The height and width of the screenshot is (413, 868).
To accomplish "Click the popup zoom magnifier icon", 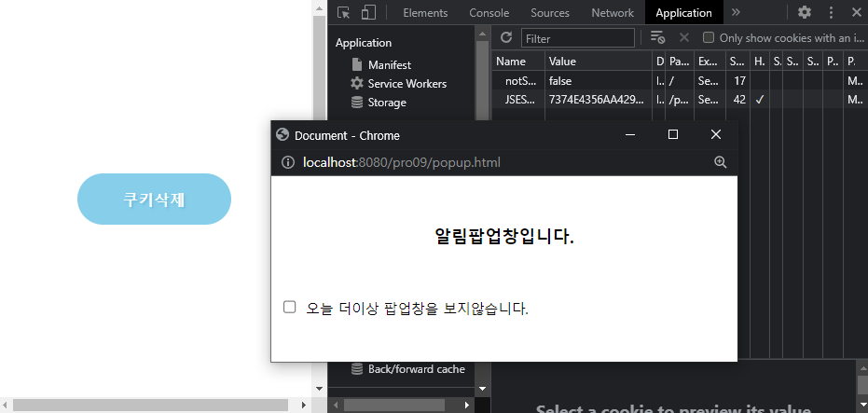I will click(x=720, y=162).
